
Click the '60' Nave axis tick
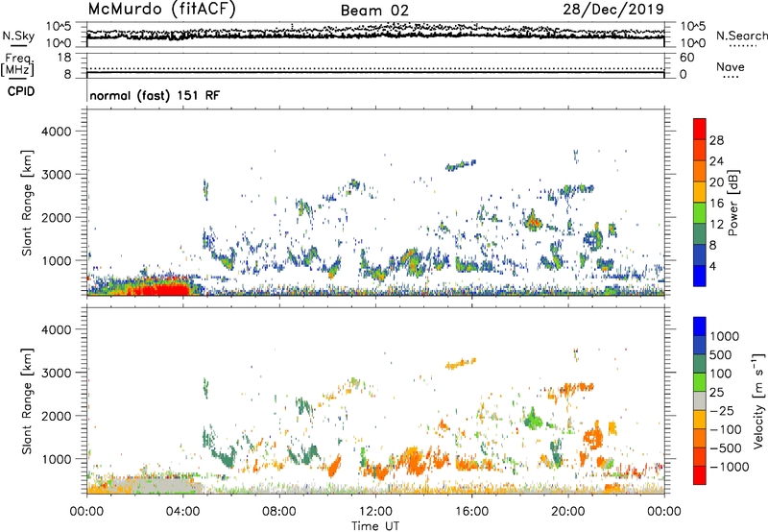pyautogui.click(x=686, y=58)
